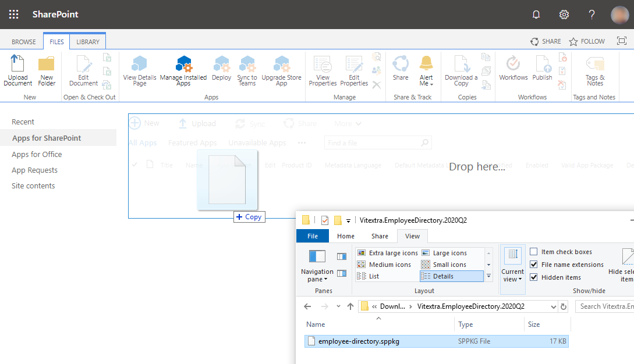Viewport: 634px width, 364px height.
Task: Click the Search Vitextra search box
Action: tap(605, 306)
